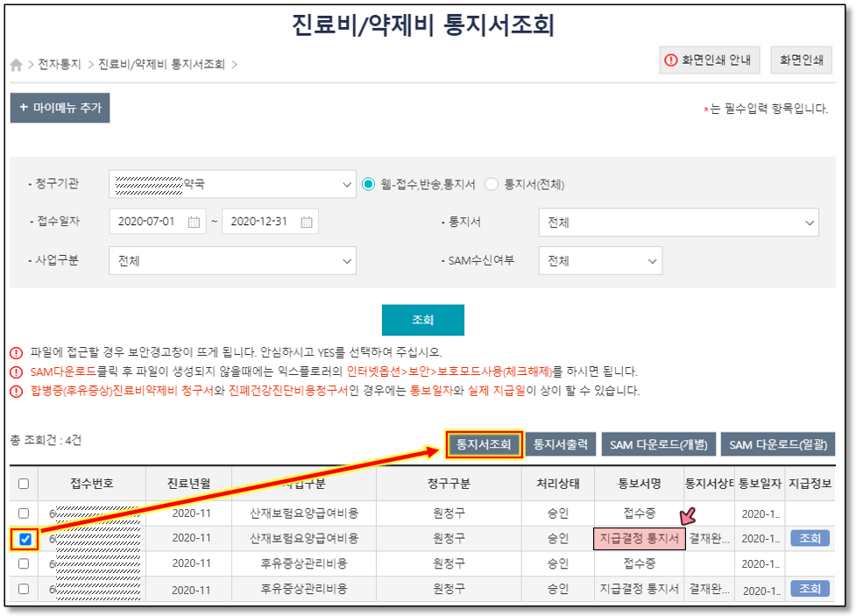Viewport: 856px width, 616px height.
Task: Click the SAM 다운로드(일괄) button
Action: click(x=777, y=445)
